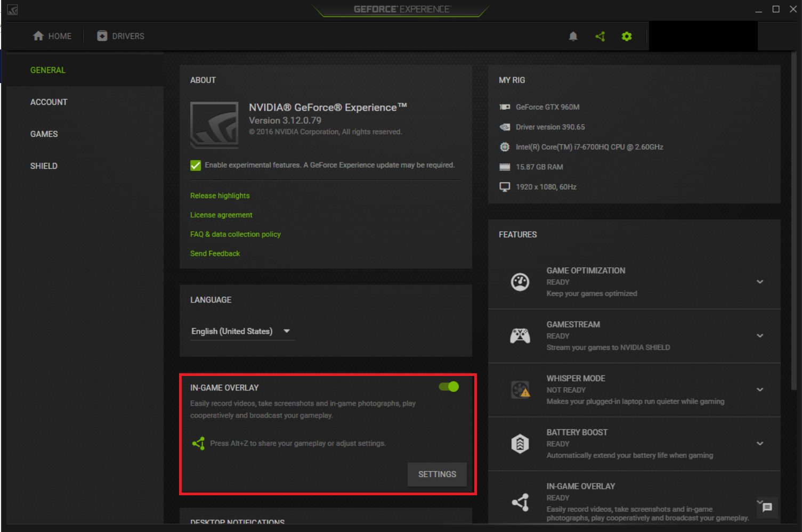Expand the GameStream feature chevron
802x532 pixels.
760,335
